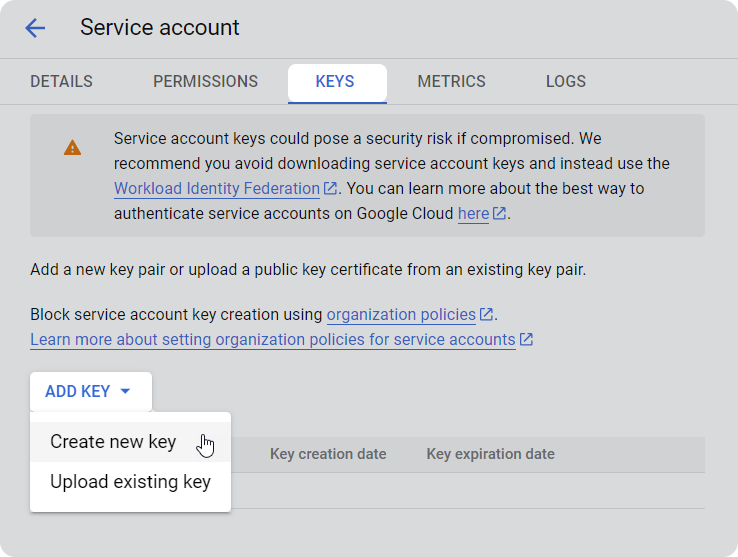Open the PERMISSIONS tab
Viewport: 738px width, 557px height.
(x=206, y=81)
